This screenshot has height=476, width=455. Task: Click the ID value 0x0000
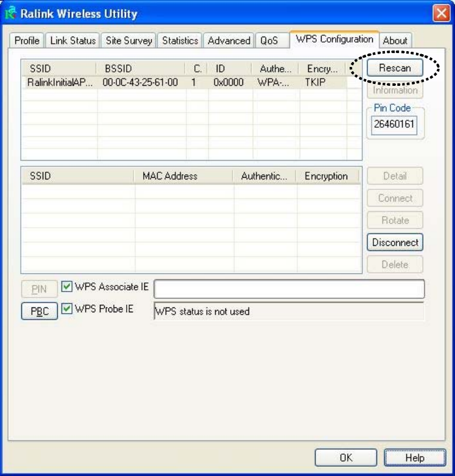tap(228, 82)
